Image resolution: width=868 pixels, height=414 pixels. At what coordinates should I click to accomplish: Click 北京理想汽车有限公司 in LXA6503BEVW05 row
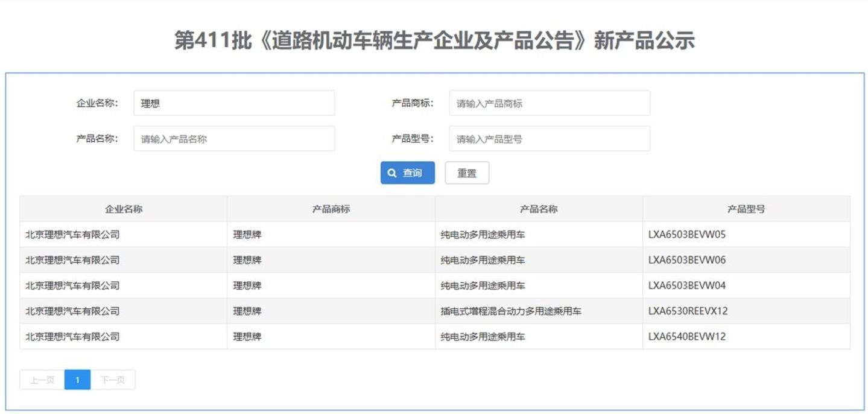point(72,235)
